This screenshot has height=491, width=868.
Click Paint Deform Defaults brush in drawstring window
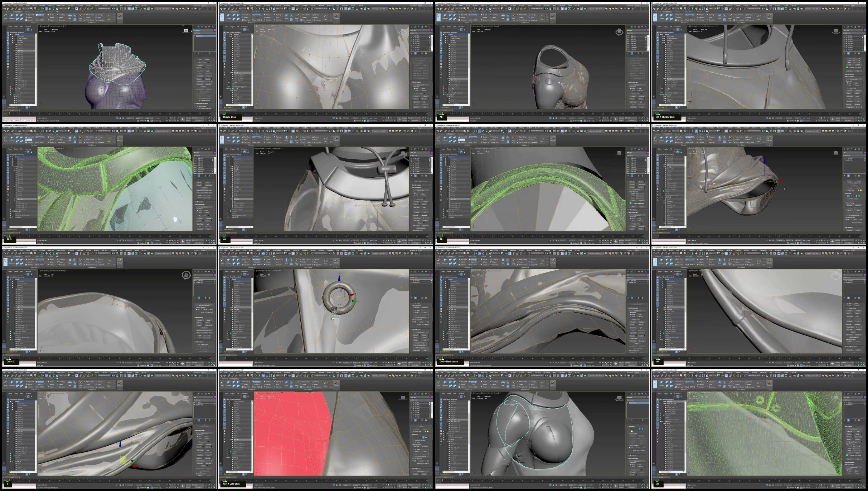click(x=336, y=138)
